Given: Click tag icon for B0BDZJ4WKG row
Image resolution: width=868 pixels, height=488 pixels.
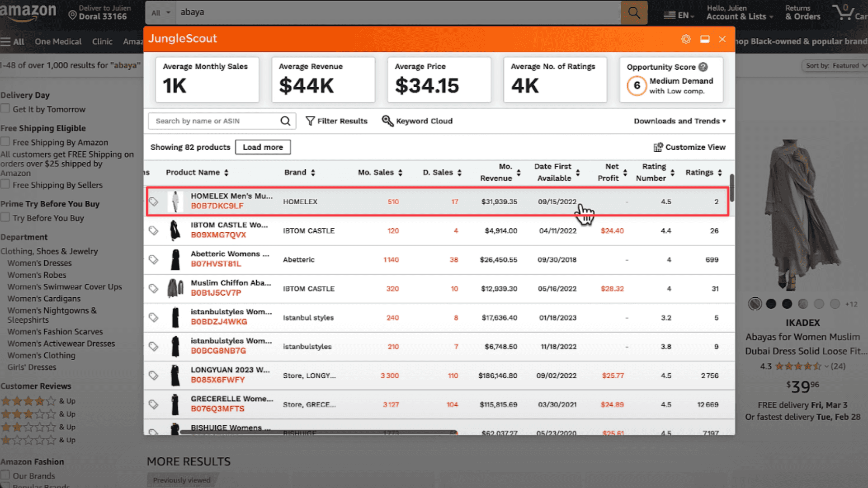Looking at the screenshot, I should pyautogui.click(x=154, y=318).
